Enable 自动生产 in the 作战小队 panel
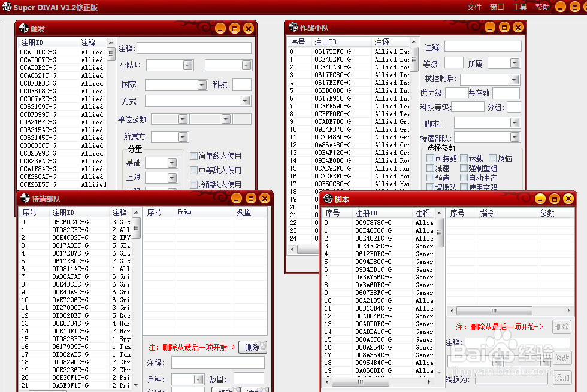Image resolution: width=587 pixels, height=392 pixels. [464, 177]
